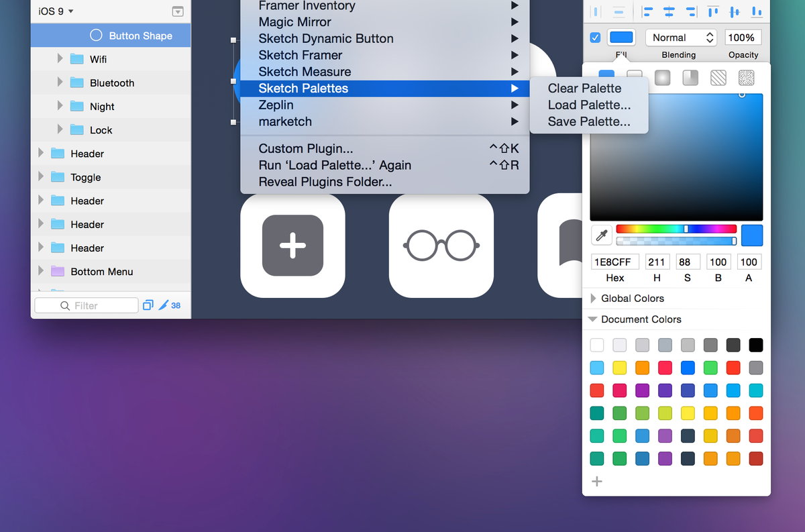This screenshot has width=805, height=532.
Task: Choose the diagonal pattern fill type
Action: pos(718,78)
